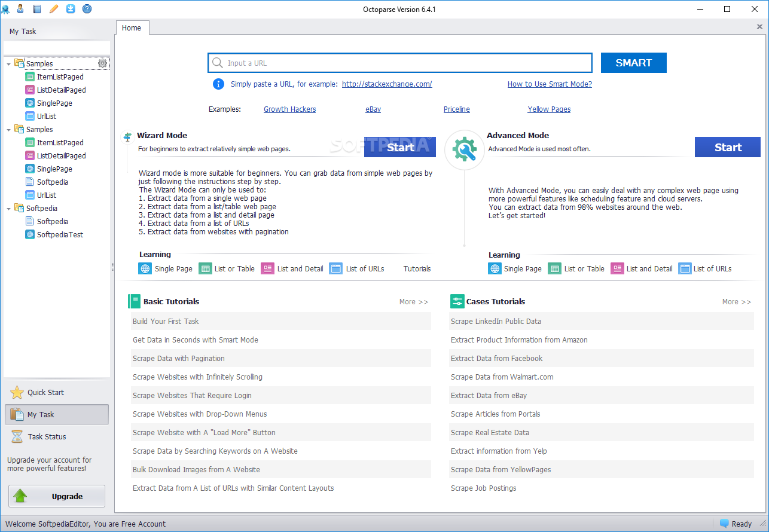769x532 pixels.
Task: Click the green Upgrade arrow icon
Action: pyautogui.click(x=21, y=496)
